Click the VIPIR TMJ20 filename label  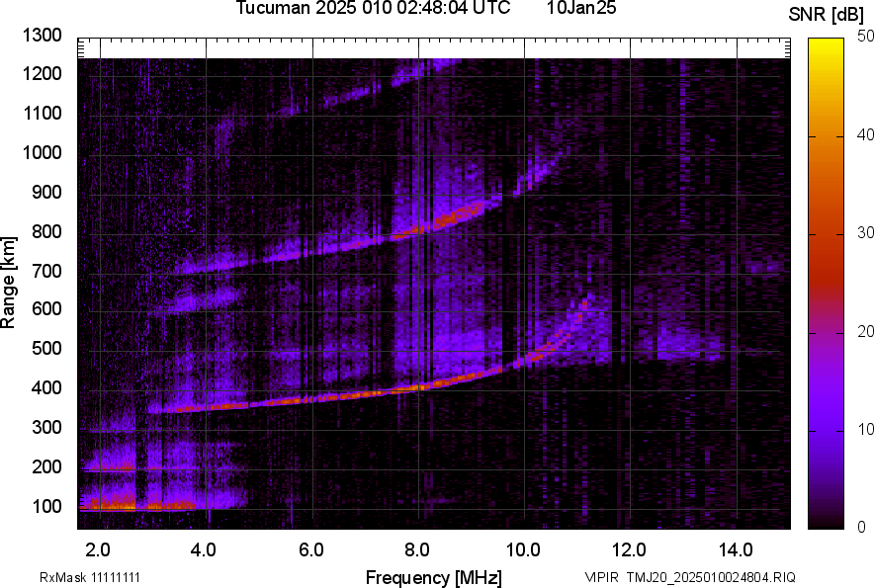click(689, 577)
